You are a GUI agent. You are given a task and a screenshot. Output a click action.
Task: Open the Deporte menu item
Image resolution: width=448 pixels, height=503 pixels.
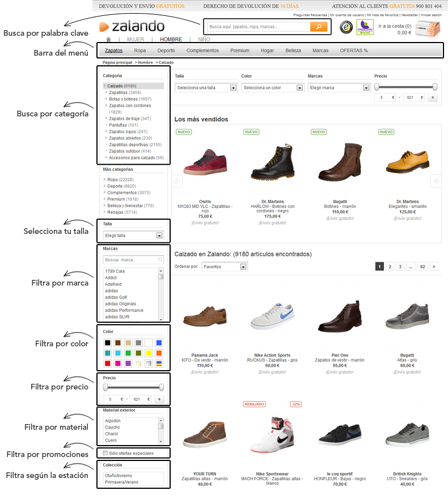tap(166, 51)
